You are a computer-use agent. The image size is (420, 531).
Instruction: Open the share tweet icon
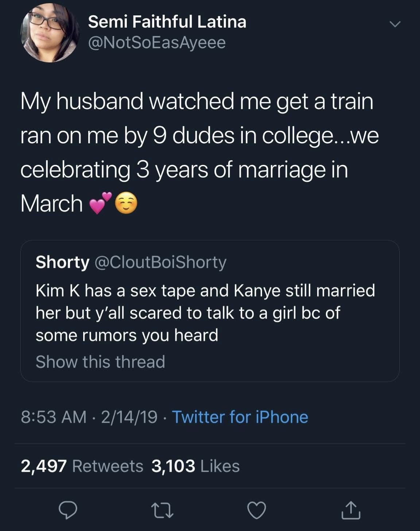[x=351, y=510]
